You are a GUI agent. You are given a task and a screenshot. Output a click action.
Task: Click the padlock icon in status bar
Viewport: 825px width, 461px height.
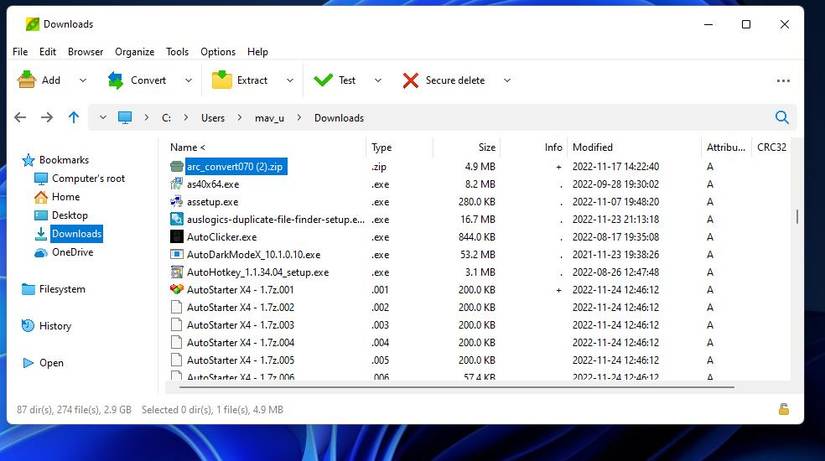coord(783,409)
